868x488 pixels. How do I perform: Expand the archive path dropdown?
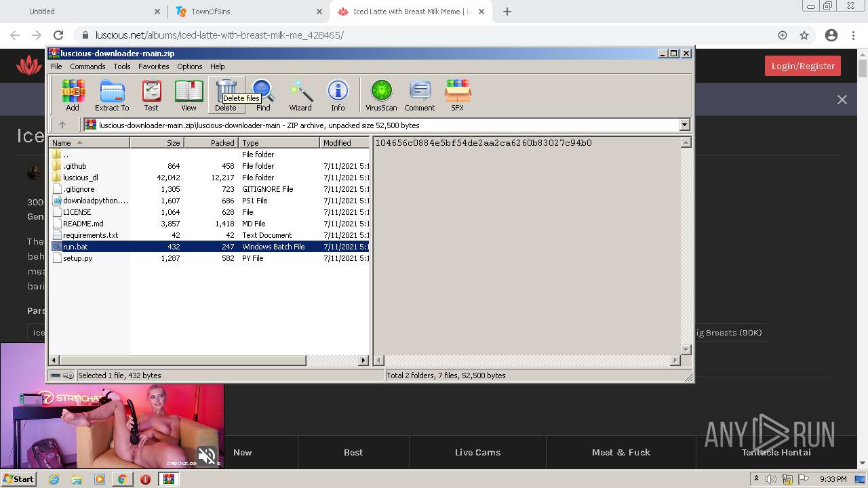[684, 125]
